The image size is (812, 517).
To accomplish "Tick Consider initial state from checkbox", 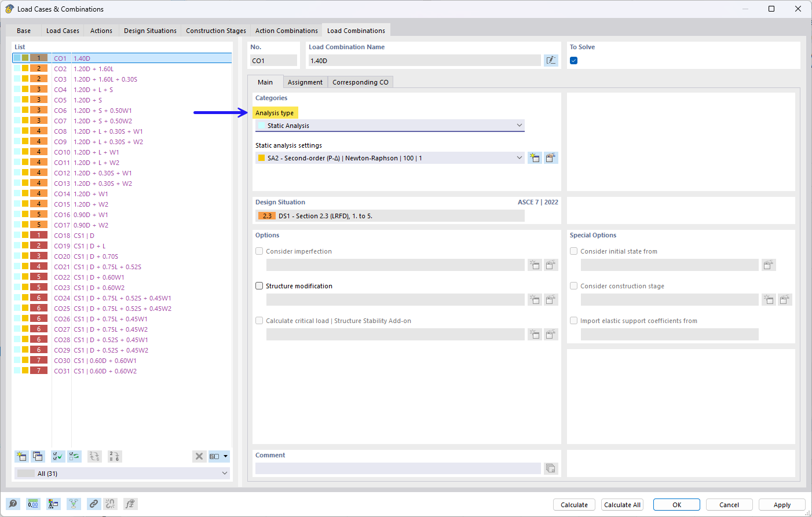I will 574,251.
